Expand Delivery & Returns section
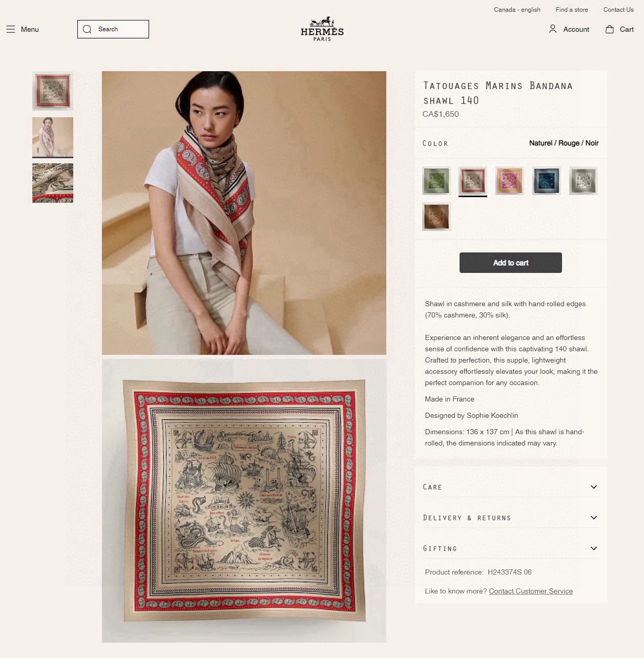Screen dimensions: 644x658 (x=511, y=518)
